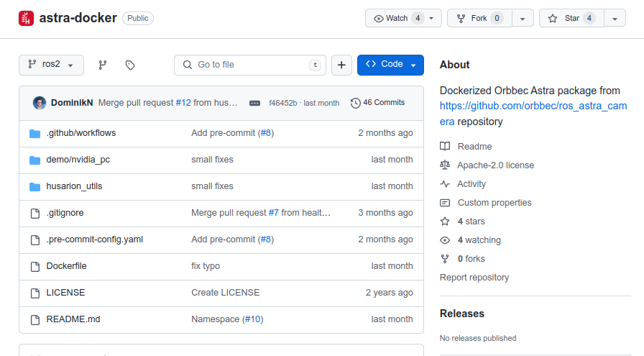Open the .github/workflows folder
Image resolution: width=644 pixels, height=356 pixels.
click(x=81, y=133)
